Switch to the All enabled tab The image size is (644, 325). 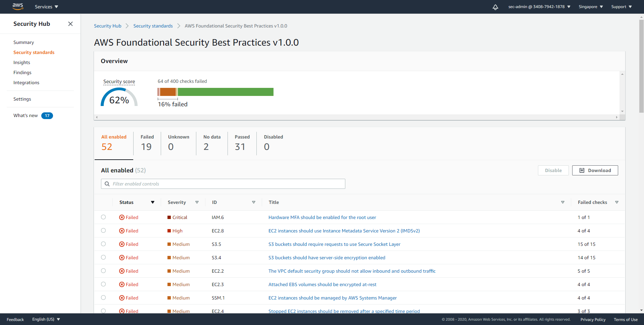(x=114, y=143)
